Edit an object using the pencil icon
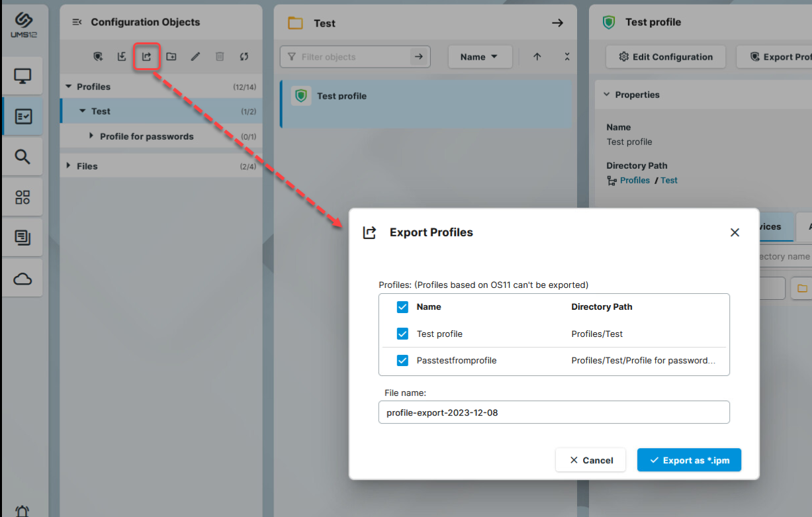This screenshot has height=517, width=812. 195,56
